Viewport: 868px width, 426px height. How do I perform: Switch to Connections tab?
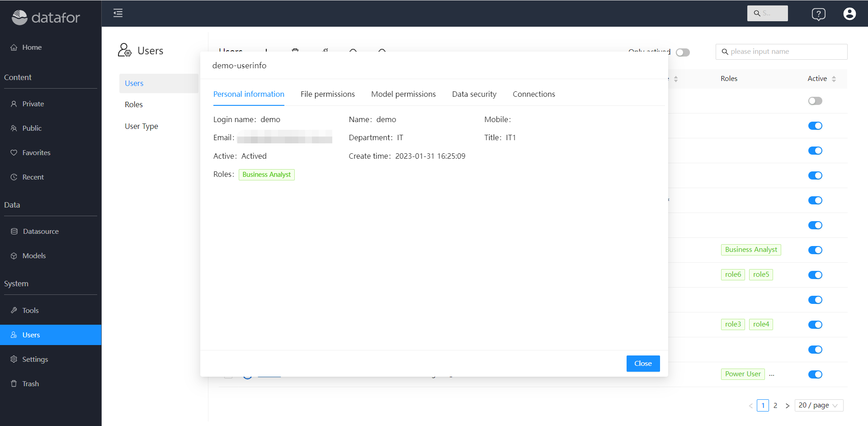tap(534, 94)
